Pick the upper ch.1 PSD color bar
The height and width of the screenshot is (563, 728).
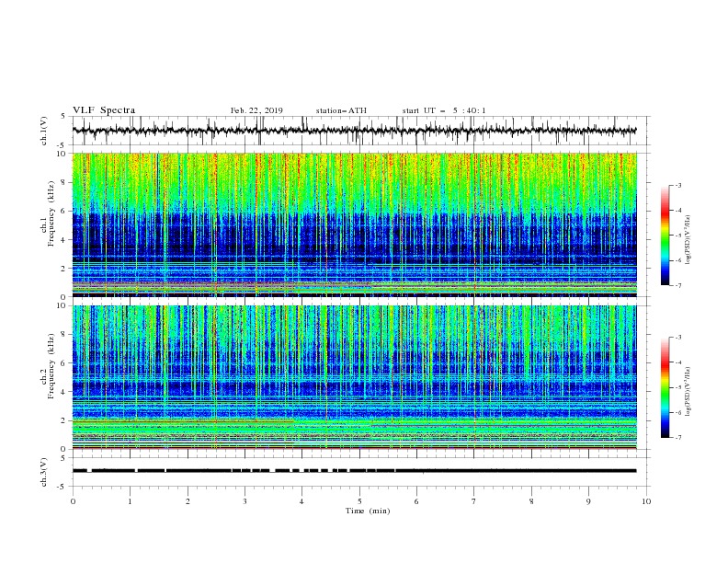click(665, 236)
